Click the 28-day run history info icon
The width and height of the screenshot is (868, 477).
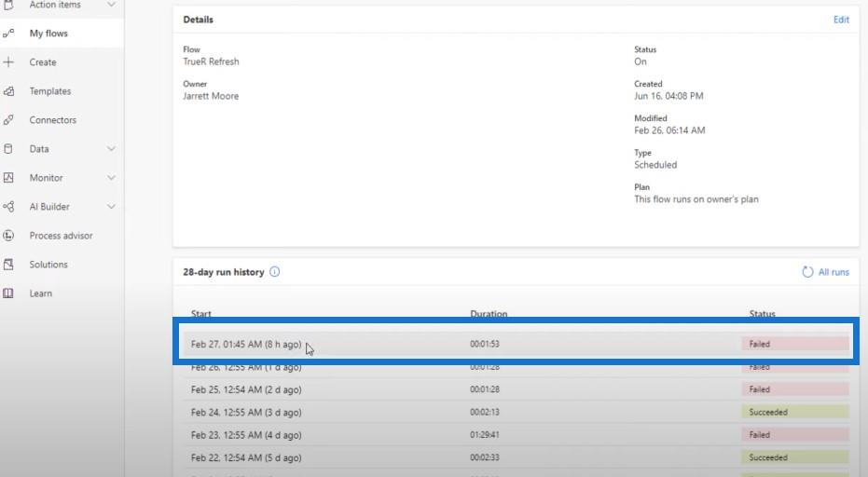pyautogui.click(x=274, y=272)
